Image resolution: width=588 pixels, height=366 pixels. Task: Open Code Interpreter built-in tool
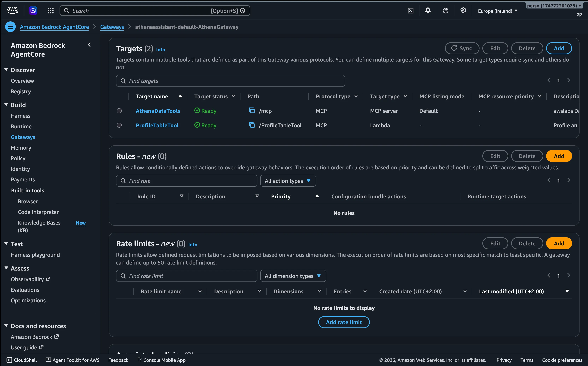click(x=38, y=212)
